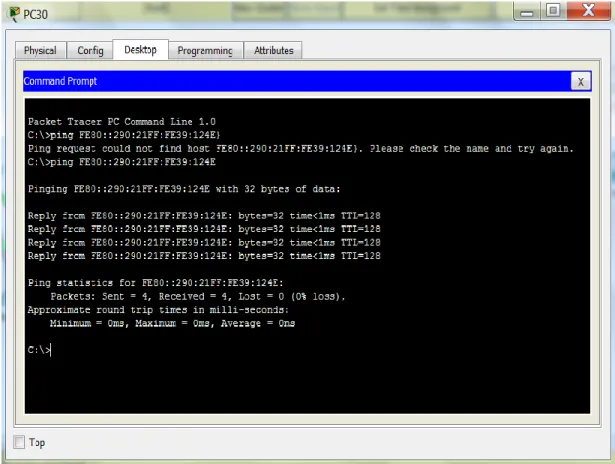Minimize the PC30 window
This screenshot has width=615, height=464.
(527, 11)
